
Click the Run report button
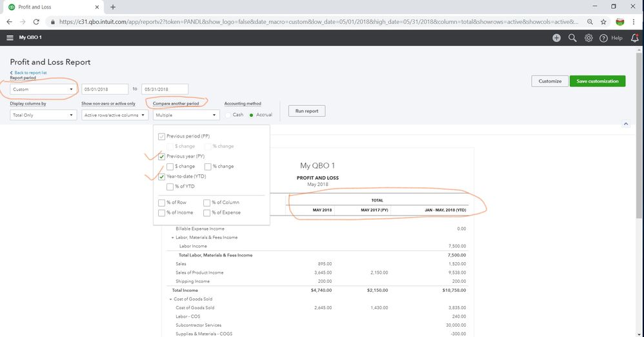tap(307, 111)
